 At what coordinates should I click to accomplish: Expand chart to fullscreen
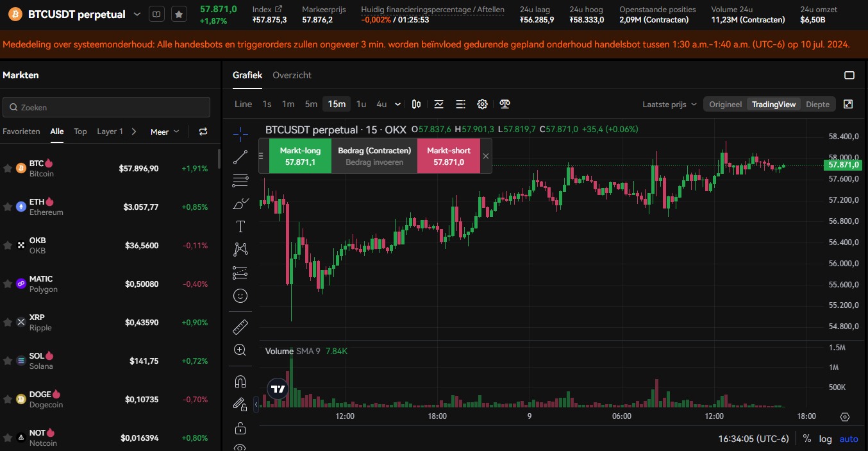(848, 104)
